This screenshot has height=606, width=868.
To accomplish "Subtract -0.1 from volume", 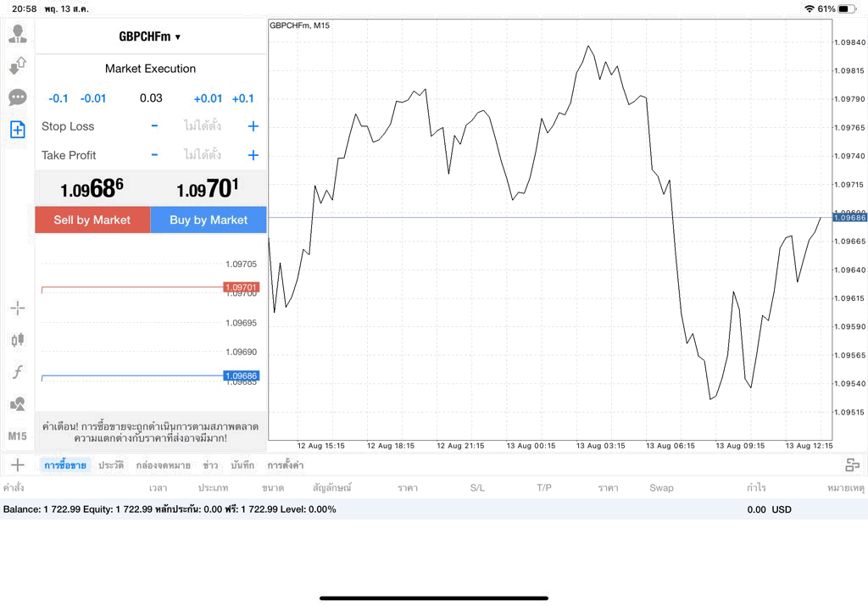I will coord(58,98).
